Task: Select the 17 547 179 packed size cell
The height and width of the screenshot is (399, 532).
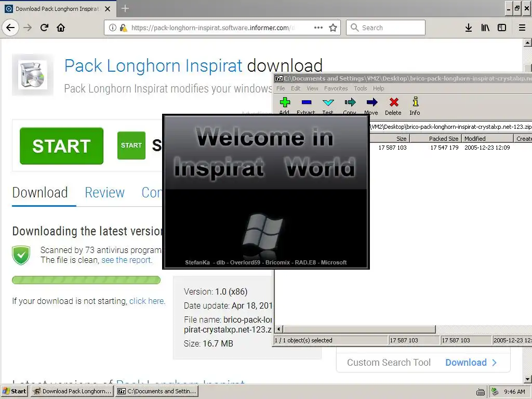Action: (x=444, y=148)
